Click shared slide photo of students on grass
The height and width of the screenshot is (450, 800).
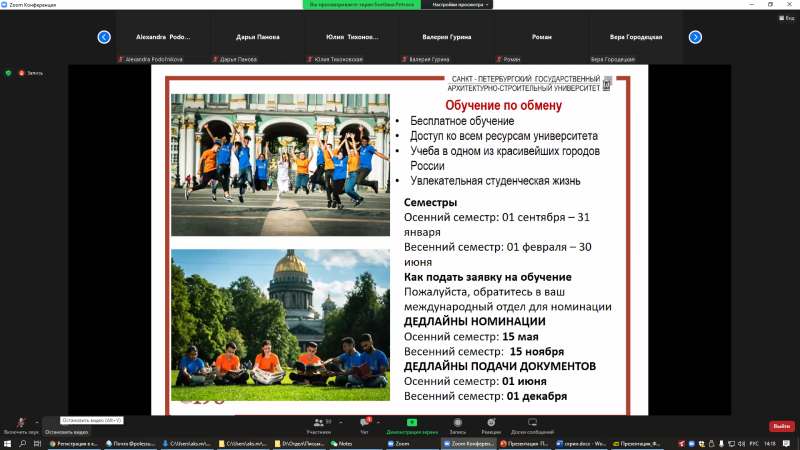coord(280,325)
